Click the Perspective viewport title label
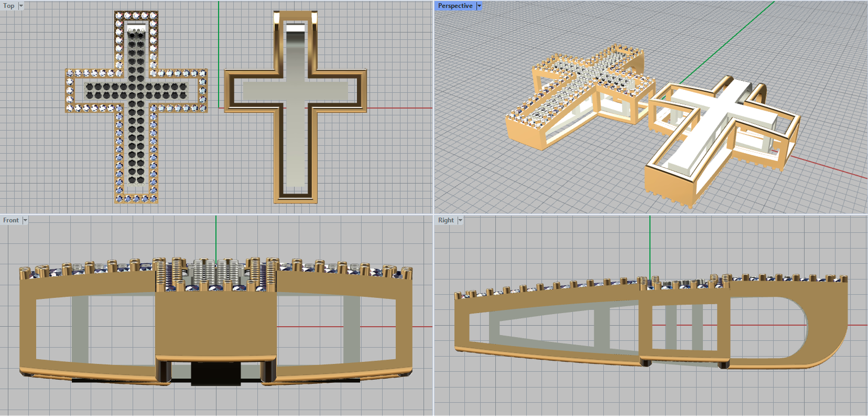 click(455, 6)
